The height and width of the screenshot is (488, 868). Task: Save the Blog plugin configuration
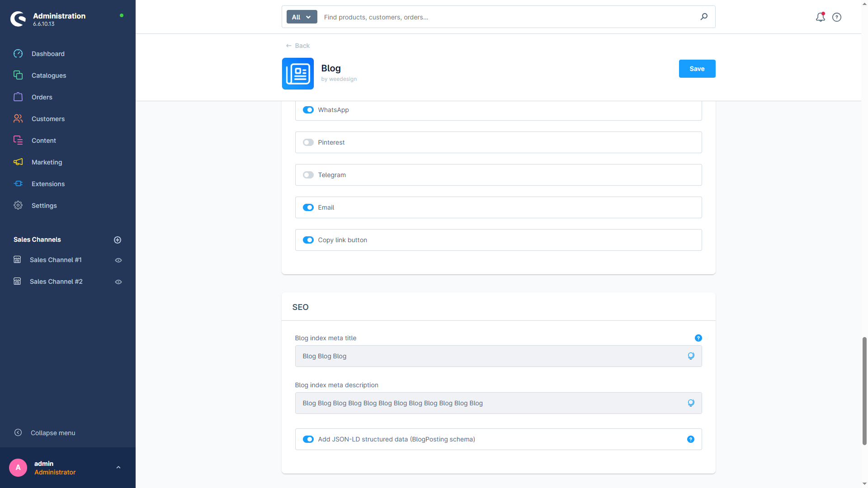tap(697, 69)
